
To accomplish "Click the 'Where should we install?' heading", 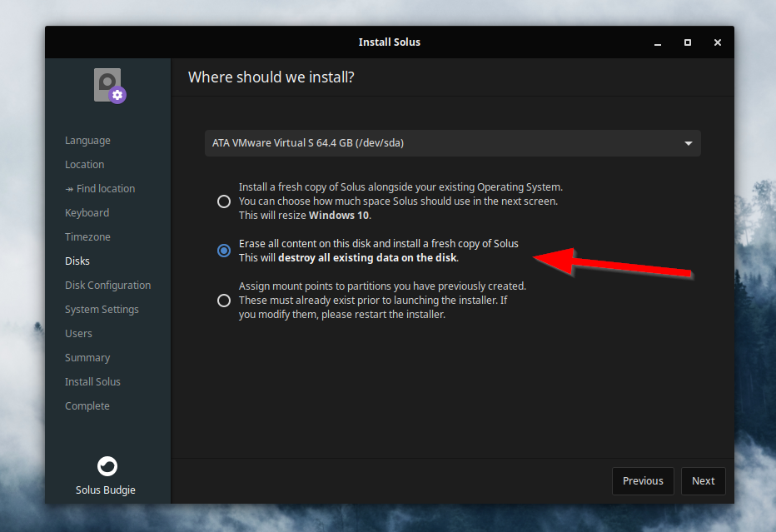I will 271,77.
